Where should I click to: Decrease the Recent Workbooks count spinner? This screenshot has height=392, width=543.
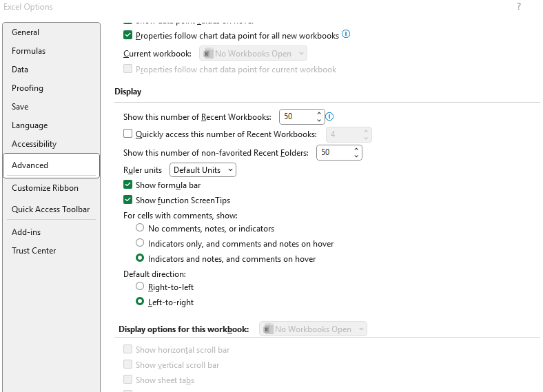pos(319,120)
